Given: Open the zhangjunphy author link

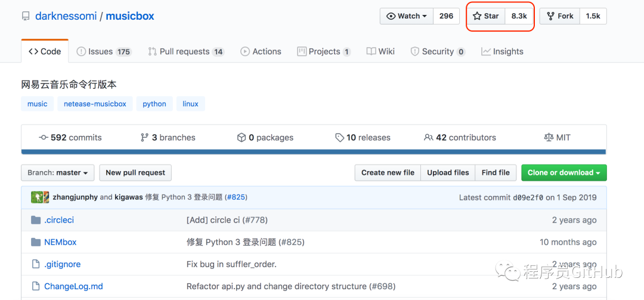Looking at the screenshot, I should pos(75,197).
